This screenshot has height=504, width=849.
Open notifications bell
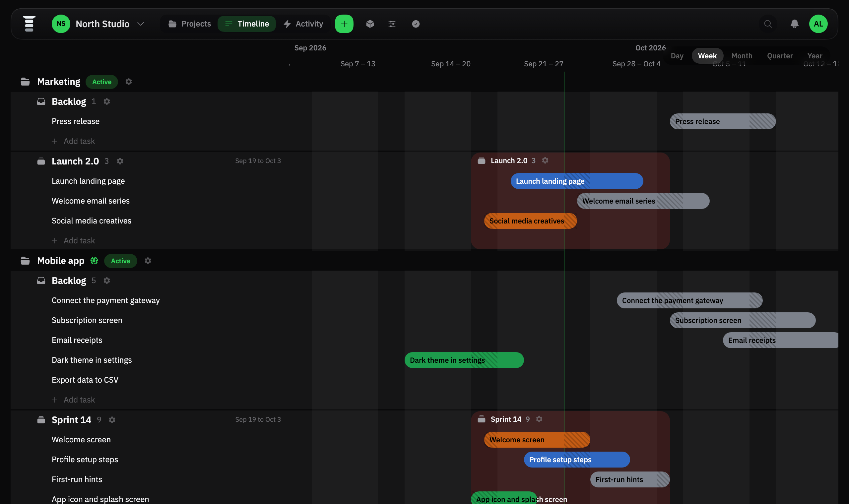click(x=794, y=24)
